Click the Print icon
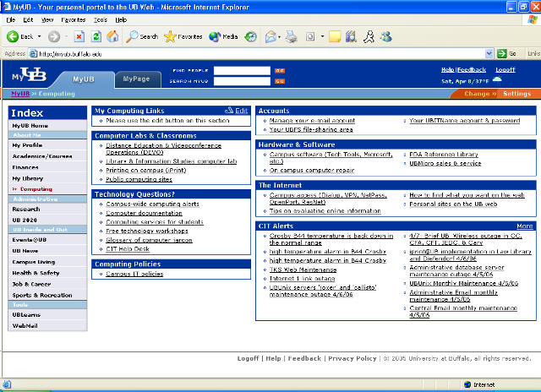The height and width of the screenshot is (392, 541). (291, 36)
